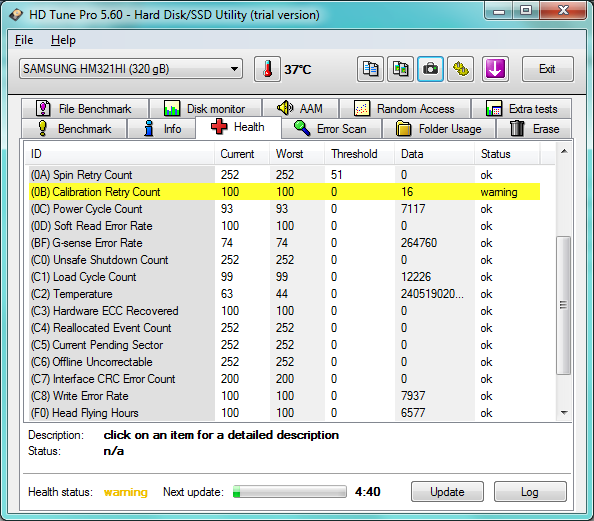Save a screenshot with camera icon
This screenshot has height=521, width=594.
[430, 69]
